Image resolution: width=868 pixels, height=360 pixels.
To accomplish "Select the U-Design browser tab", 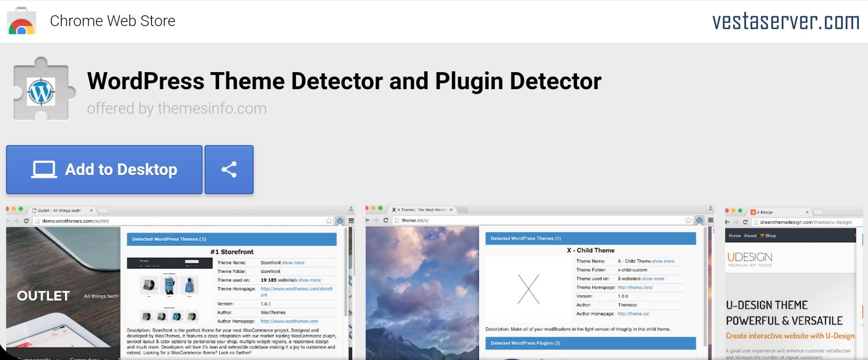I will (780, 212).
